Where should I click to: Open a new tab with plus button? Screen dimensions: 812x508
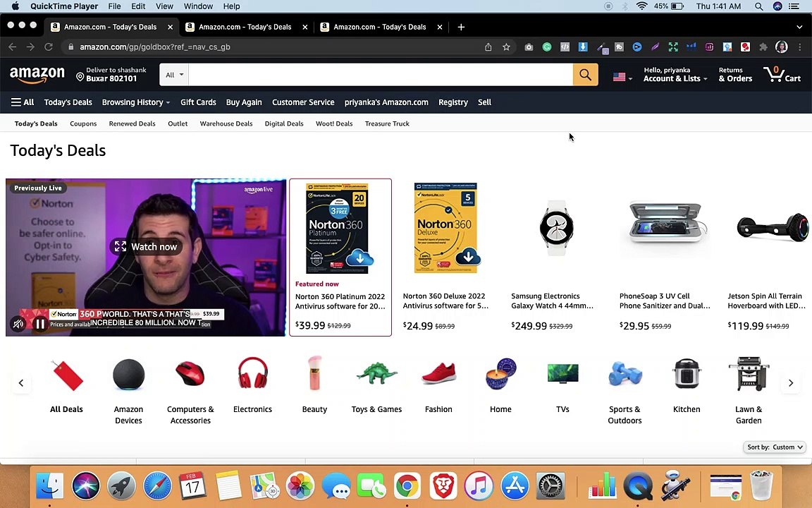pyautogui.click(x=461, y=27)
